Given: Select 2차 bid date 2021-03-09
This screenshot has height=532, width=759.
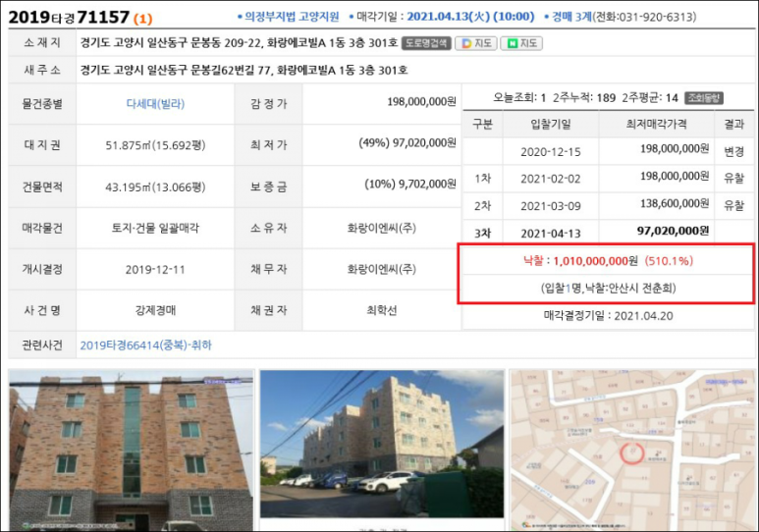Looking at the screenshot, I should click(x=551, y=206).
